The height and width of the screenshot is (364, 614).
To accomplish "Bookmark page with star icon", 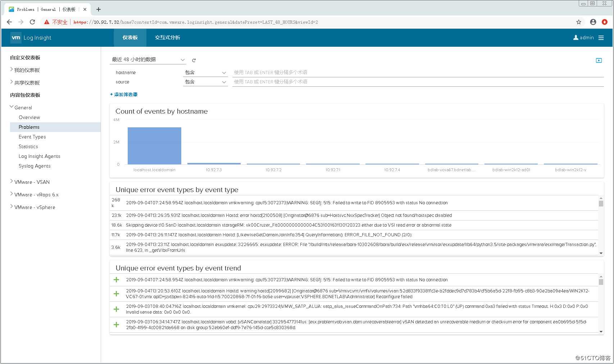I will (x=579, y=22).
